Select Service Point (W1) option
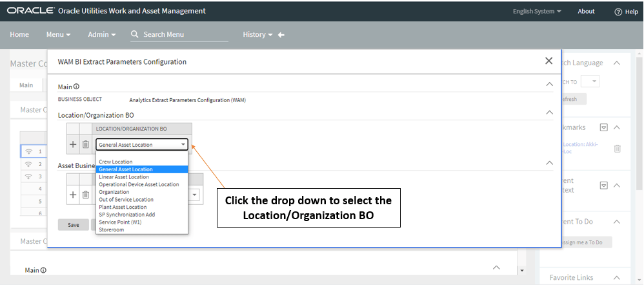 click(x=142, y=222)
